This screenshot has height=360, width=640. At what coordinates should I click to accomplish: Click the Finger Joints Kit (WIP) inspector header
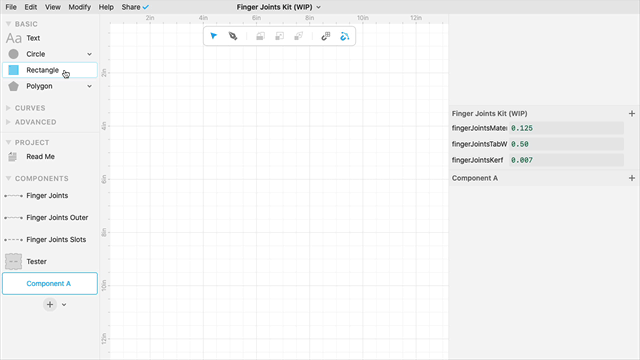pos(489,113)
